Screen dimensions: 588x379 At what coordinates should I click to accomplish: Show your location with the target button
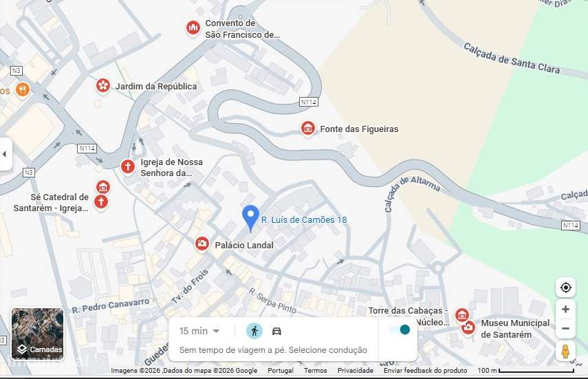[x=565, y=288]
